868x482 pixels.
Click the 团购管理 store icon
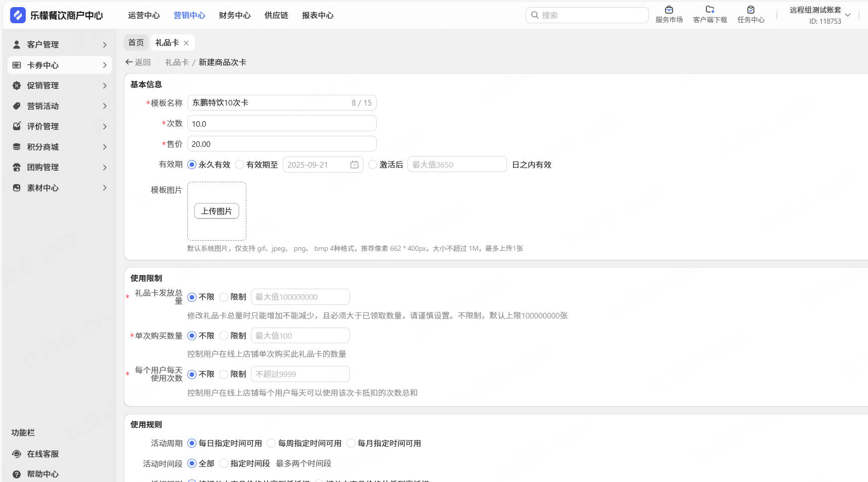17,167
